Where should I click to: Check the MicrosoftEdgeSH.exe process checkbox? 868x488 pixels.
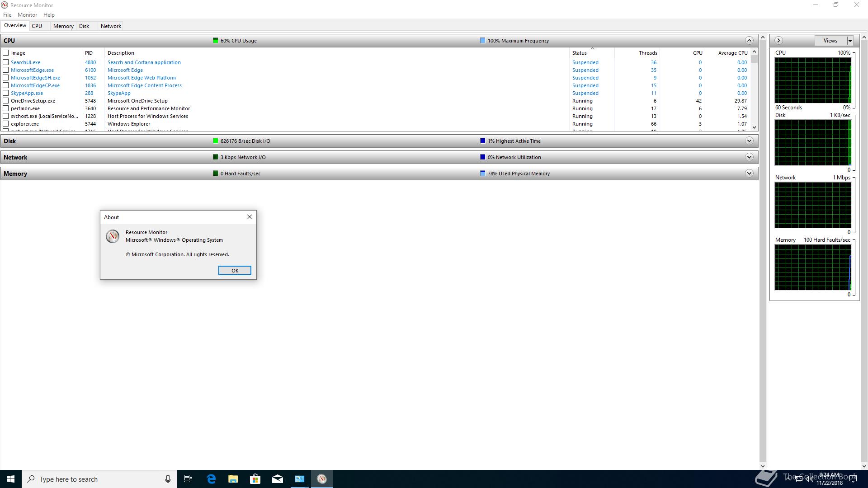(6, 78)
